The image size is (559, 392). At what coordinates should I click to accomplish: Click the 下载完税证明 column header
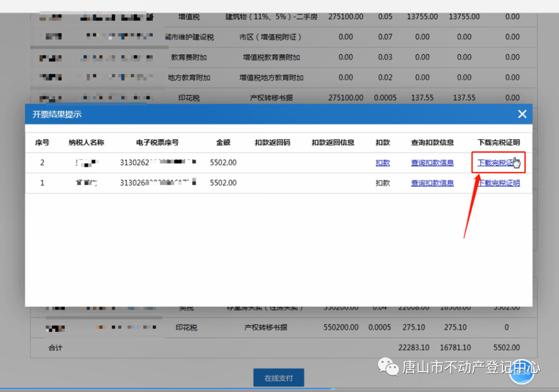click(x=498, y=142)
